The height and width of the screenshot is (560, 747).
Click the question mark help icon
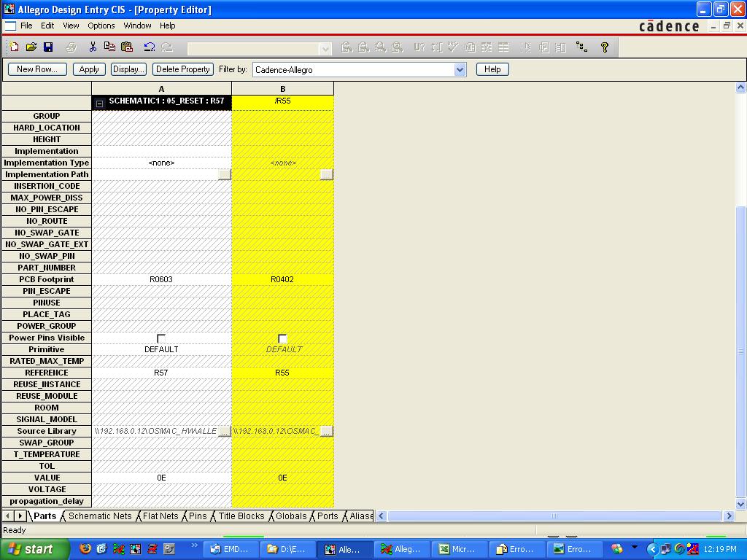[x=604, y=47]
